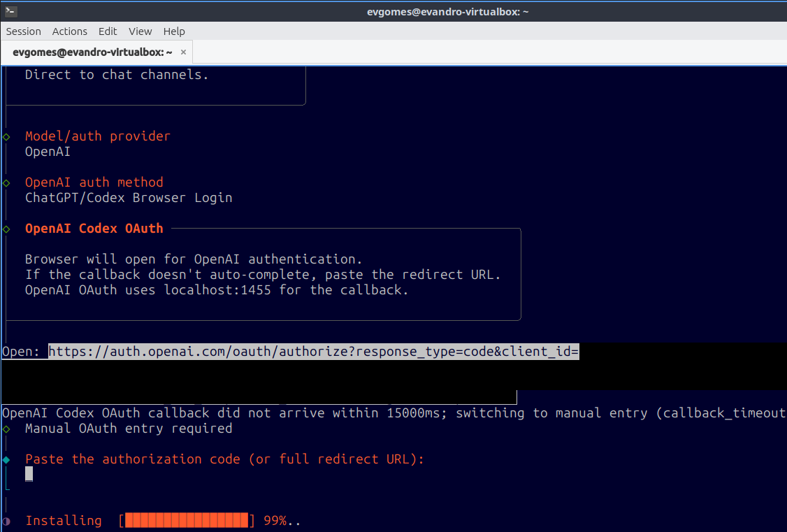Click diamond marker beside Model/auth provider
The width and height of the screenshot is (787, 532).
point(6,136)
